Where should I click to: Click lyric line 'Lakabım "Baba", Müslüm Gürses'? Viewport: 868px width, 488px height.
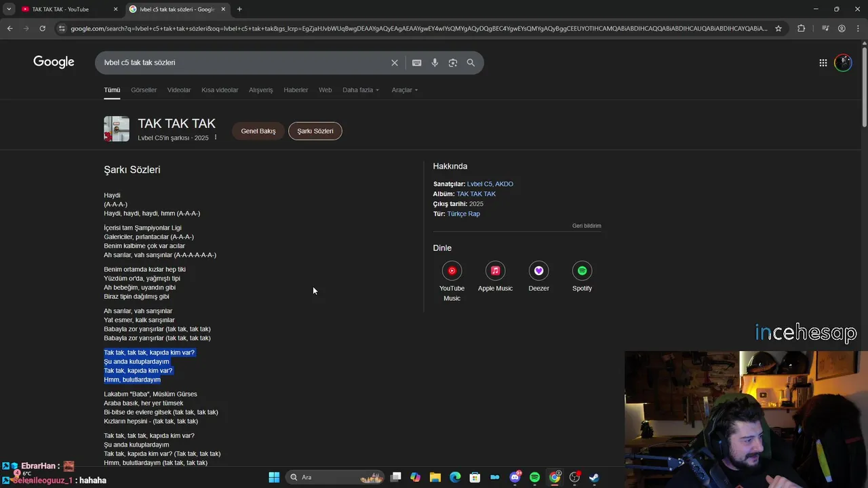(x=151, y=394)
